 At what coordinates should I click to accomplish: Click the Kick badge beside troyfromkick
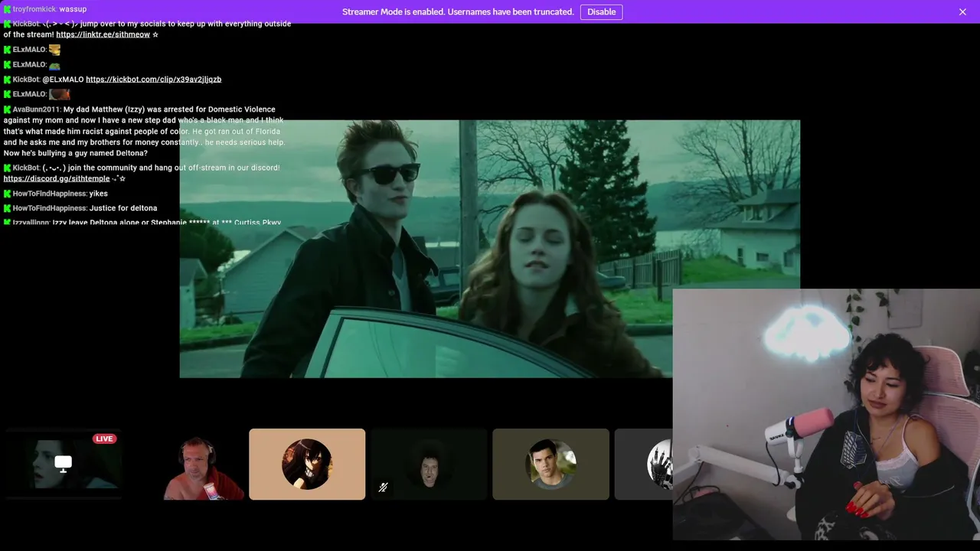pyautogui.click(x=7, y=9)
